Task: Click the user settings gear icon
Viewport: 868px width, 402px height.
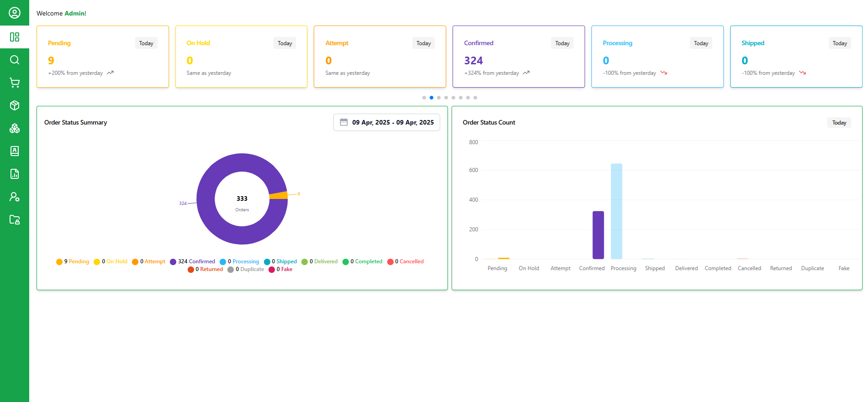Action: coord(15,197)
